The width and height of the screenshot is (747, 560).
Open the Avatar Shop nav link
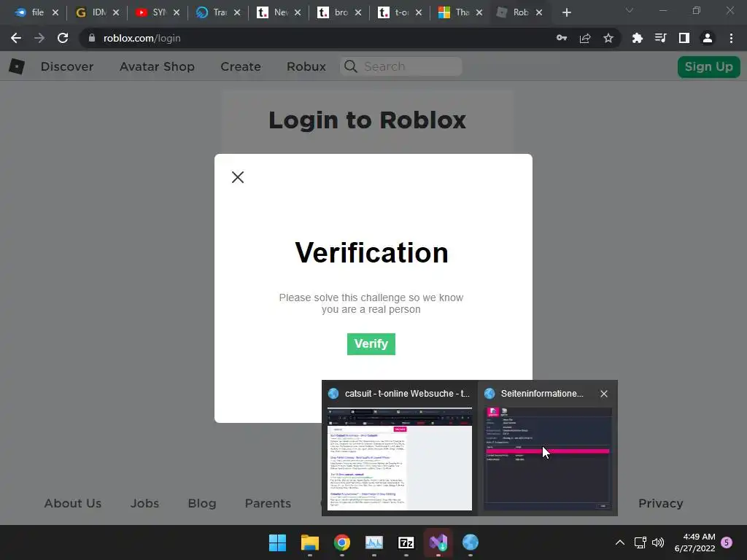(x=158, y=66)
